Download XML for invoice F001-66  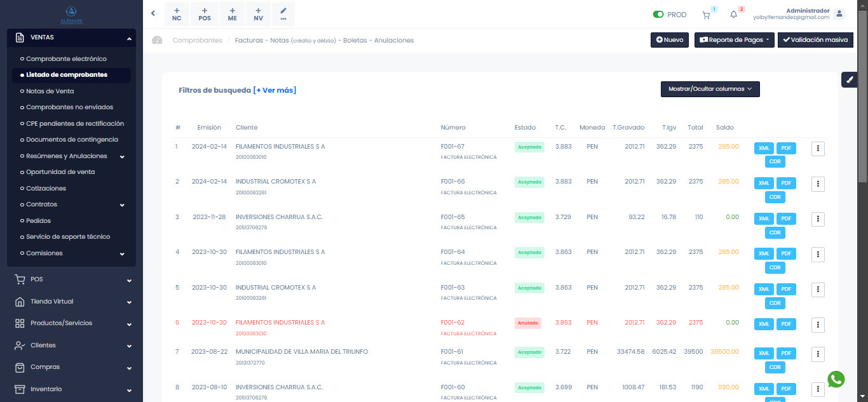point(764,184)
